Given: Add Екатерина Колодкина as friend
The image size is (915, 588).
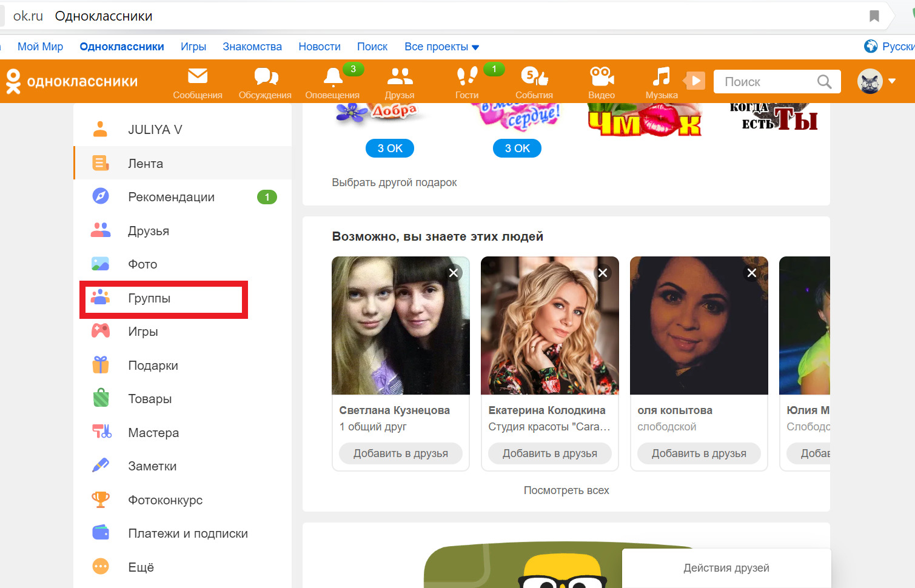Looking at the screenshot, I should pos(550,453).
